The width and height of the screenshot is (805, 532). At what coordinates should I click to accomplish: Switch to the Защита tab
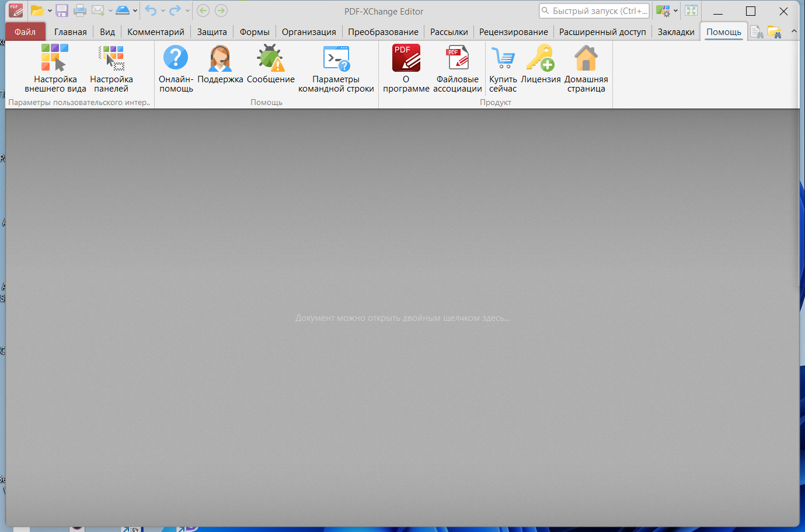pyautogui.click(x=212, y=32)
